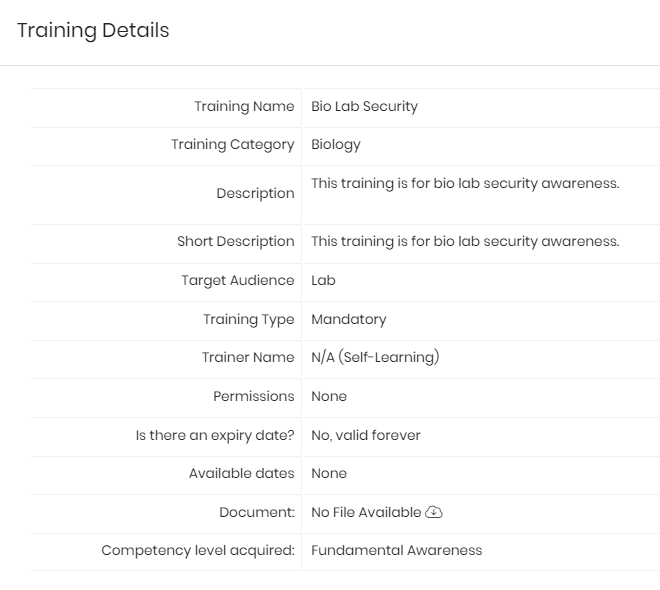Click the 'Training Name' row label
The height and width of the screenshot is (590, 660).
(244, 106)
